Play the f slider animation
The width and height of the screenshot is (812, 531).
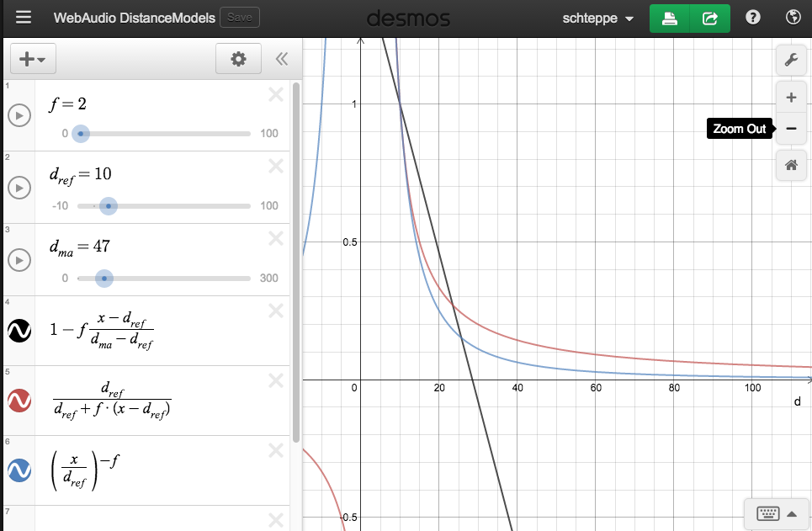[19, 115]
